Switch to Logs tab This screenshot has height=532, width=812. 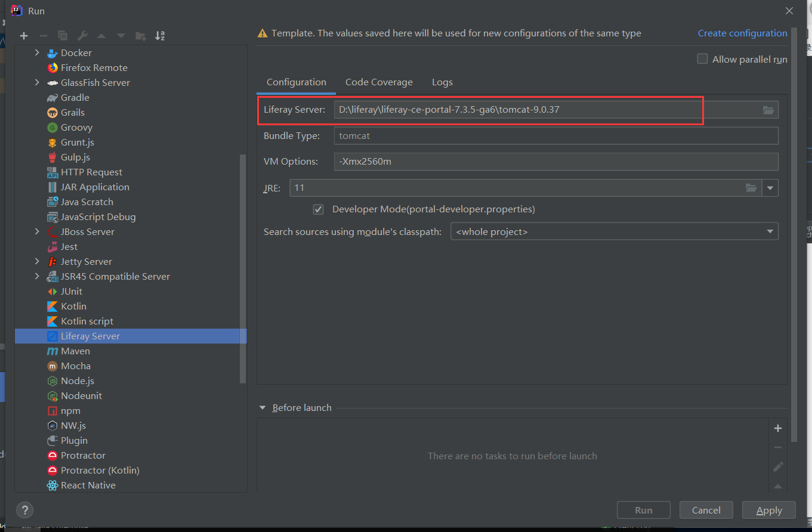point(442,82)
